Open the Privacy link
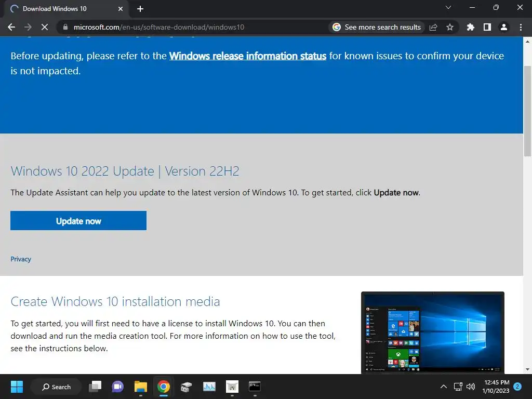Viewport: 532px width, 399px height. coord(21,259)
